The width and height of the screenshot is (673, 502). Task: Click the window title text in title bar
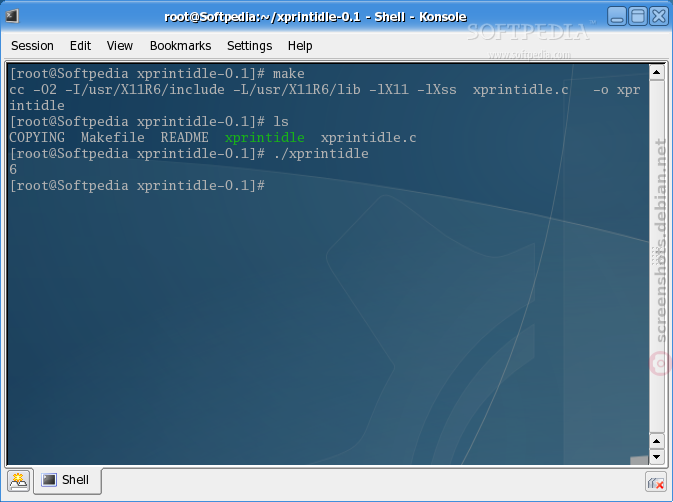tap(315, 17)
